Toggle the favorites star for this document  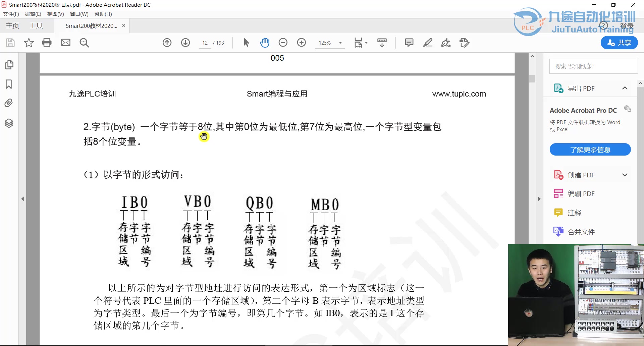click(x=29, y=43)
